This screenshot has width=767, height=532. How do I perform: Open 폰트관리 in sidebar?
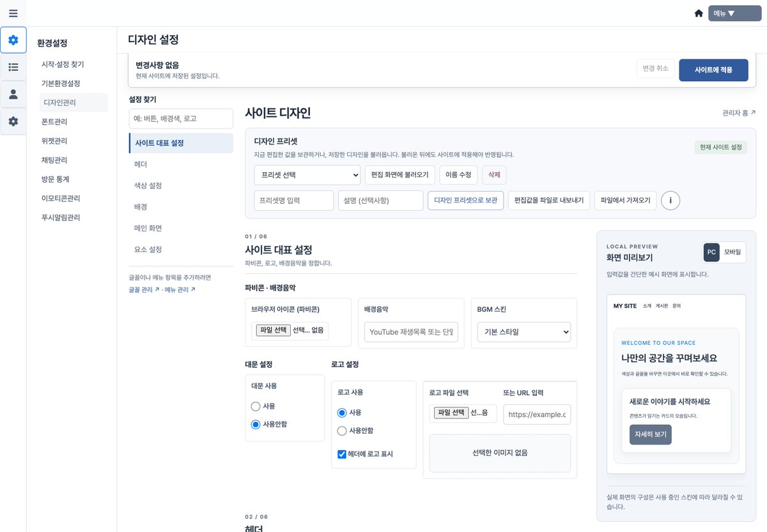click(x=54, y=122)
